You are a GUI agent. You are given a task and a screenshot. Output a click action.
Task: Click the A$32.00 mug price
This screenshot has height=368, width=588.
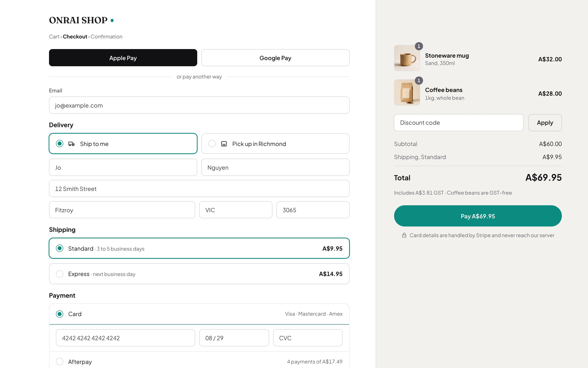[550, 59]
